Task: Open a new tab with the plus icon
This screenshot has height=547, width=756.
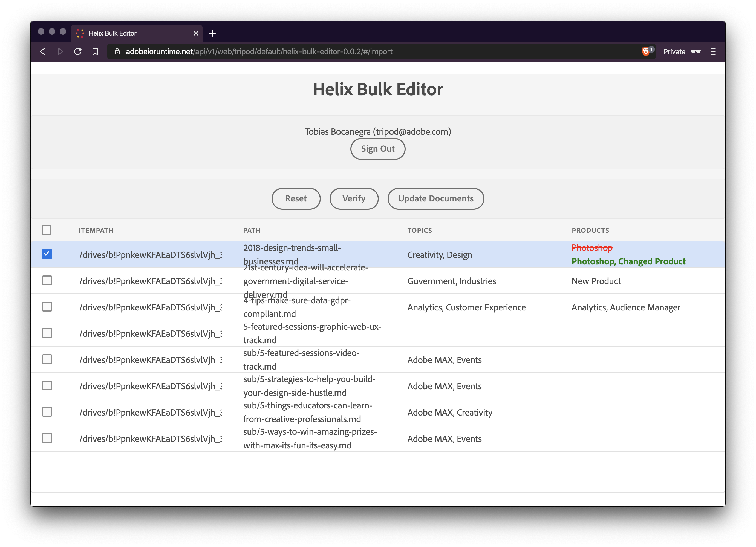Action: (x=212, y=33)
